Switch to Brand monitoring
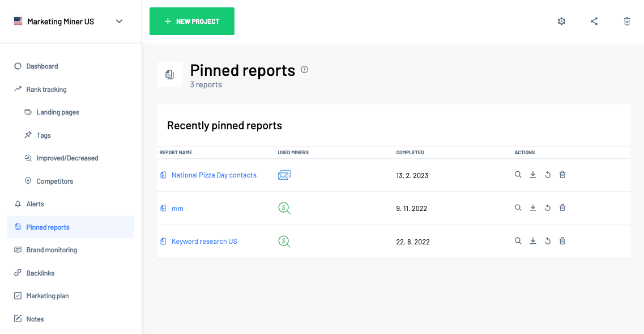The image size is (644, 334). click(x=51, y=250)
